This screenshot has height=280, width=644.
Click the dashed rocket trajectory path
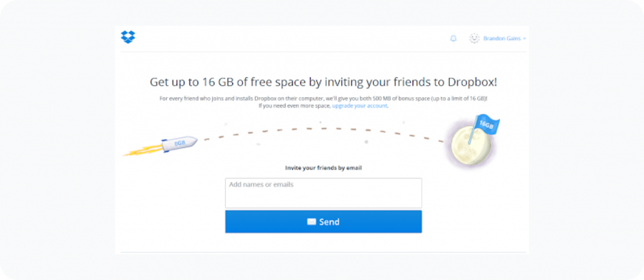point(314,129)
